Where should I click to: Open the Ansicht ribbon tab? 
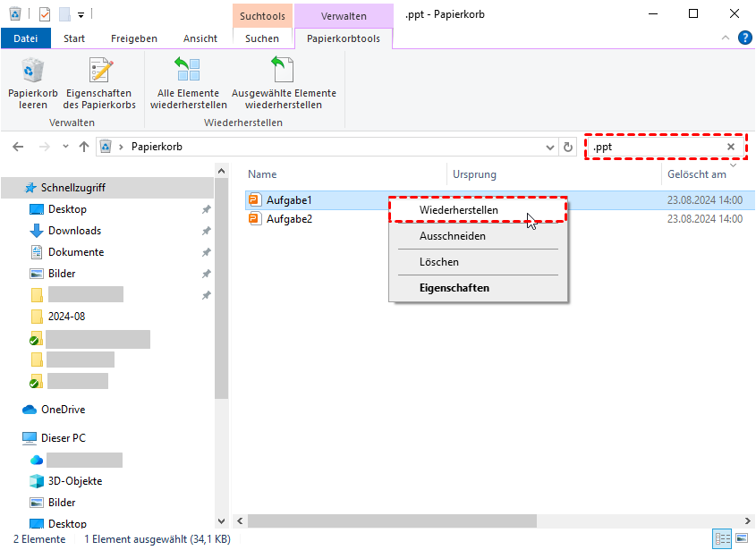pyautogui.click(x=200, y=38)
